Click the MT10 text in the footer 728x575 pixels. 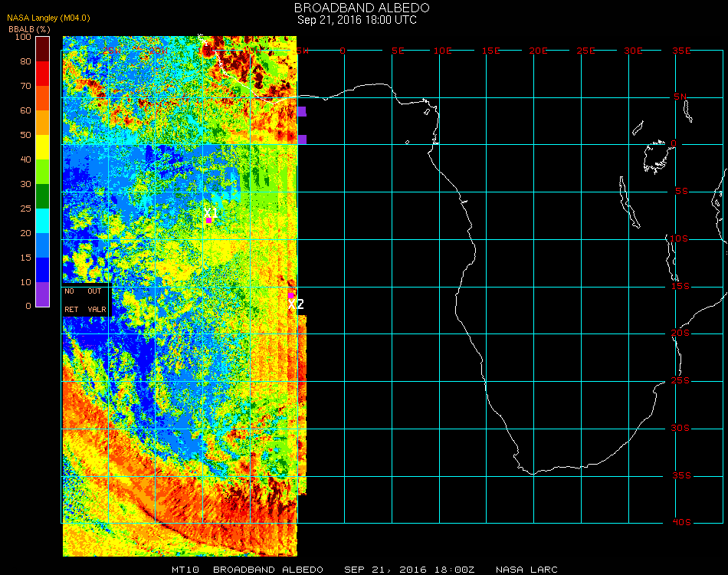185,570
